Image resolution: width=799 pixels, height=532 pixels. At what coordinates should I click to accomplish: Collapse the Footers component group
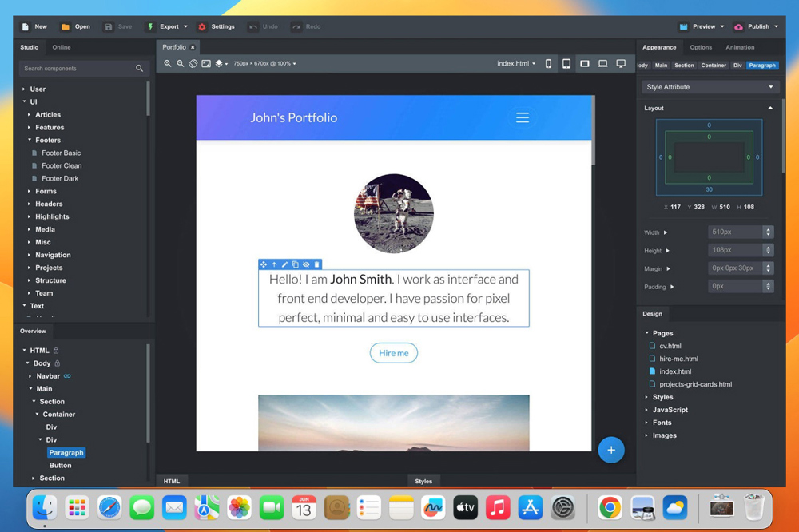[29, 140]
